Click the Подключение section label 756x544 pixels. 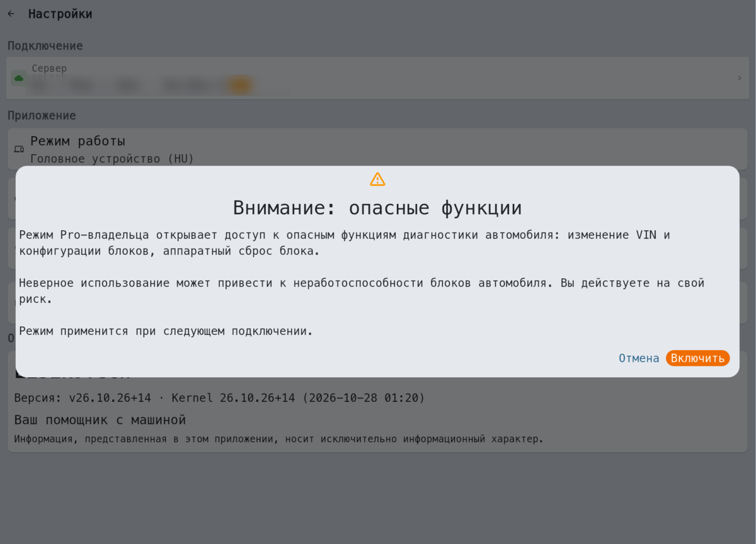45,46
